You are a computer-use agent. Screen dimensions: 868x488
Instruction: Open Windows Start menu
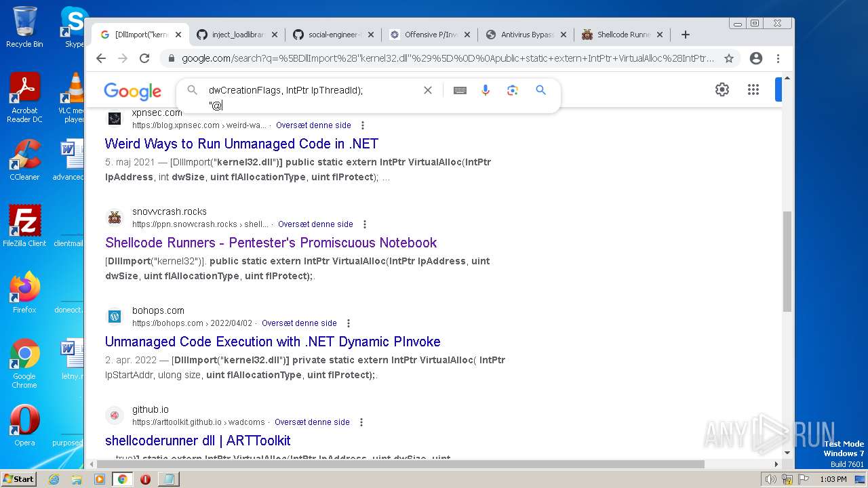pos(18,479)
